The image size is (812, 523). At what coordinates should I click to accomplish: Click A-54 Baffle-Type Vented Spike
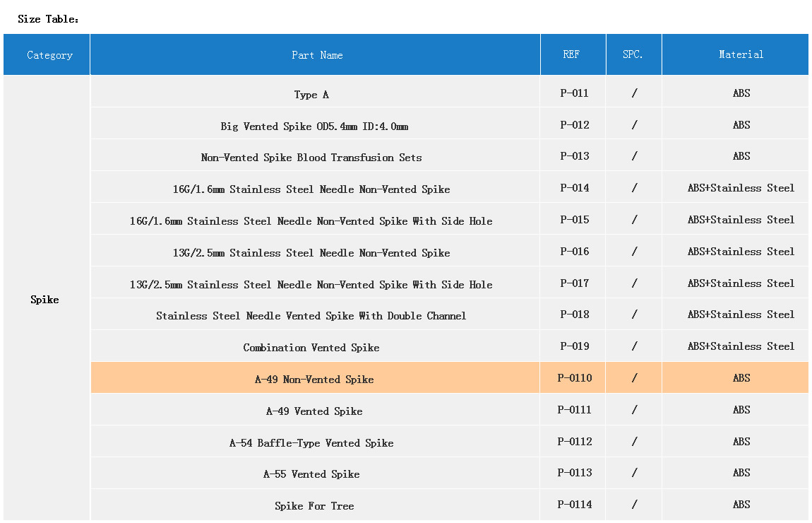coord(311,443)
